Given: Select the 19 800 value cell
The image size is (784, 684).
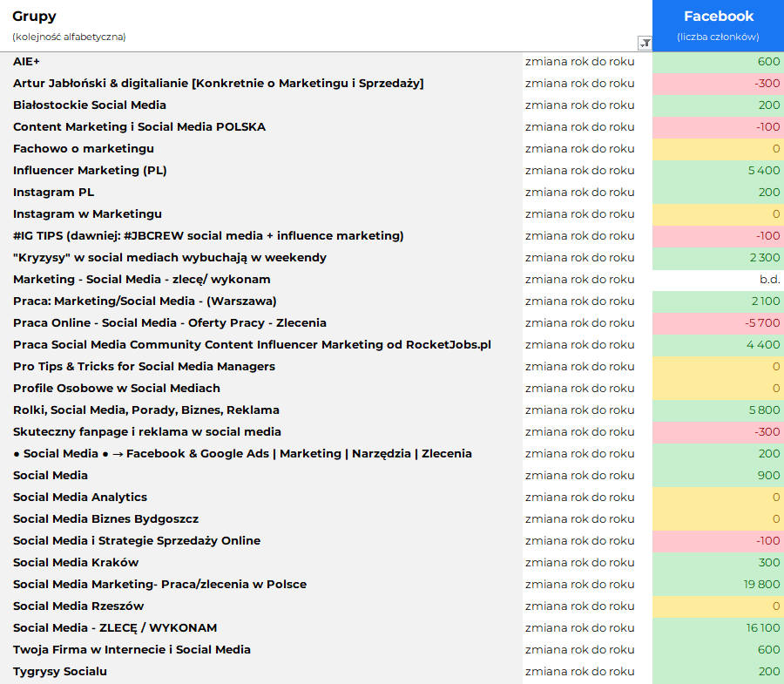Looking at the screenshot, I should [718, 585].
